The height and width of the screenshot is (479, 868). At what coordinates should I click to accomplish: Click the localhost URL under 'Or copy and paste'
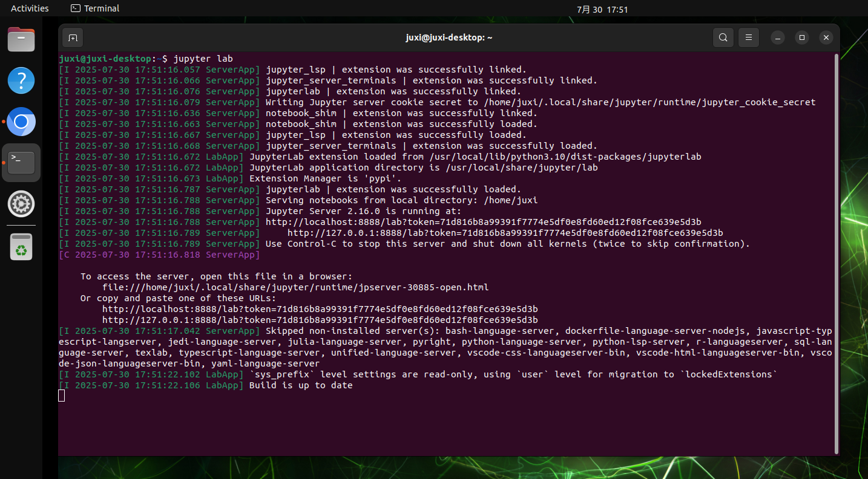pyautogui.click(x=320, y=309)
